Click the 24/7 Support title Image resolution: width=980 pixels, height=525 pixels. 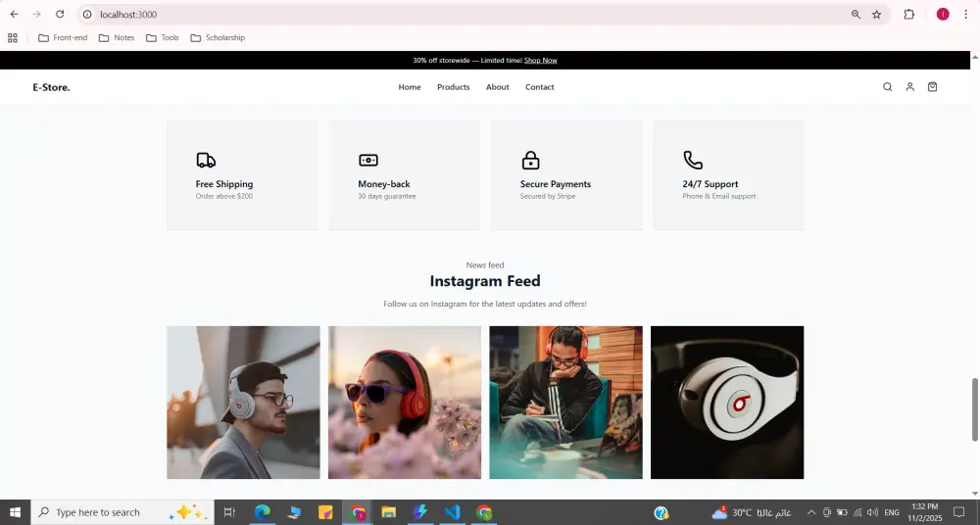[x=710, y=184]
